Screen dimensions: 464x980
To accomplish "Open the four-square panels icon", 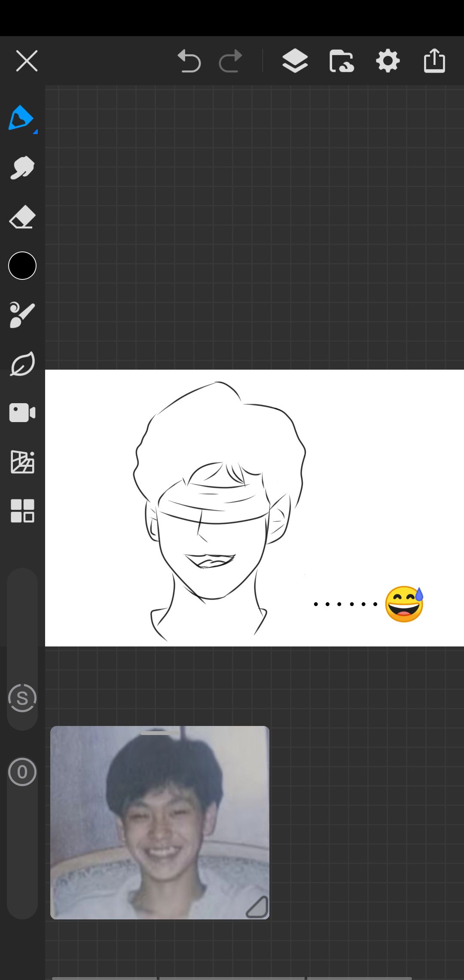I will 22,511.
